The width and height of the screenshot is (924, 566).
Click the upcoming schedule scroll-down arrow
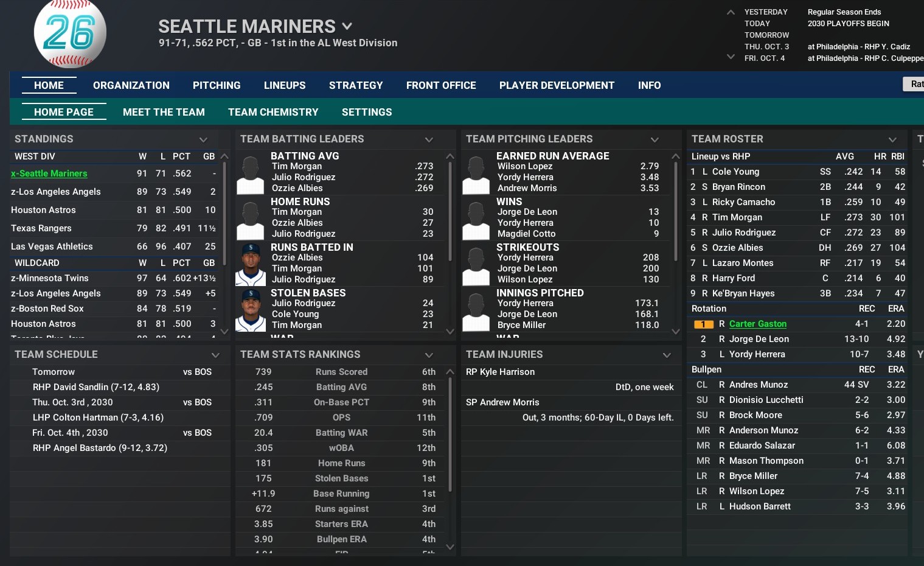pos(731,57)
